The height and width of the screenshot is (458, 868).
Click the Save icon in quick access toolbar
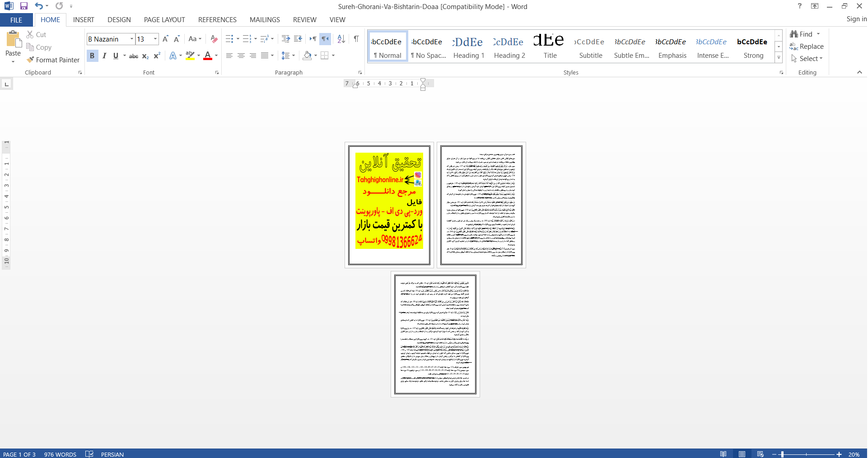24,6
